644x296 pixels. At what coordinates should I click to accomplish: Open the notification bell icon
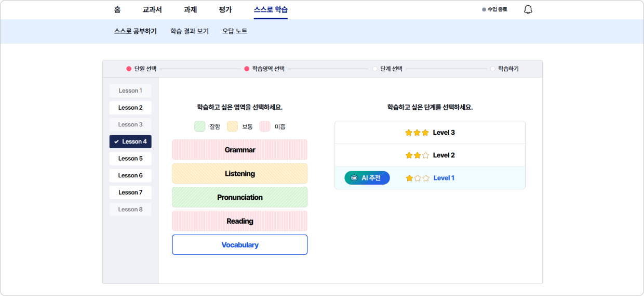(528, 9)
